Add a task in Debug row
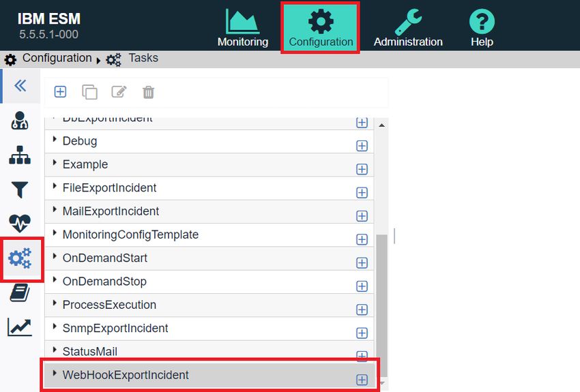Viewport: 580px width, 392px height. tap(362, 146)
